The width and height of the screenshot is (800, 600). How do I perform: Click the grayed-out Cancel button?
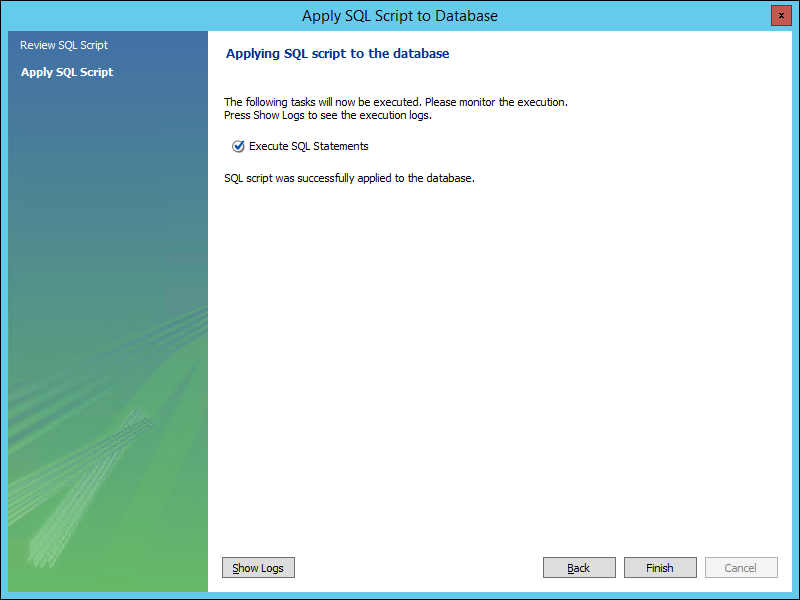[x=741, y=568]
